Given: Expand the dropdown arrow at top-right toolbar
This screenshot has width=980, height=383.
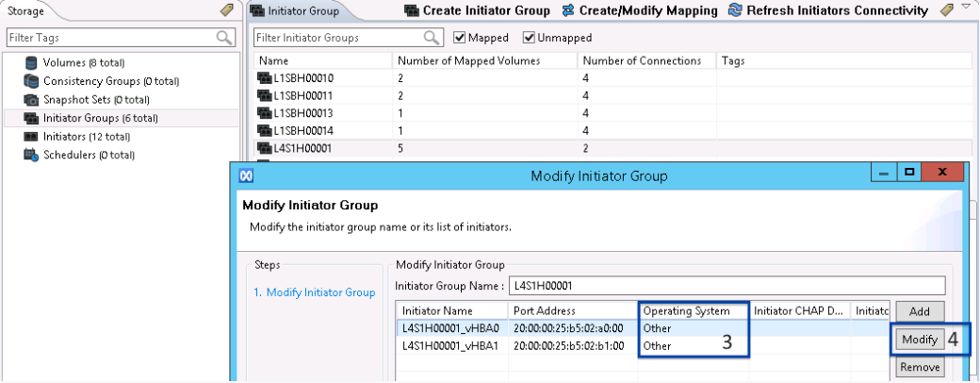Looking at the screenshot, I should [967, 8].
